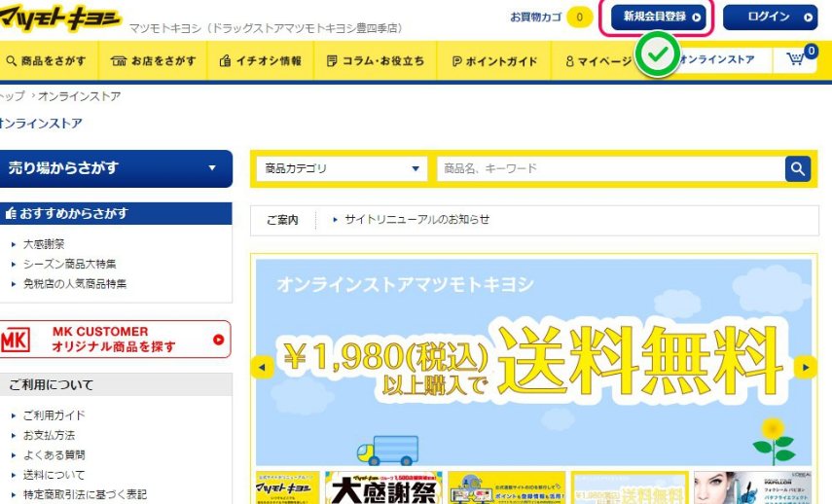The image size is (832, 504).
Task: Show next banner with right carousel arrow
Action: click(x=805, y=367)
